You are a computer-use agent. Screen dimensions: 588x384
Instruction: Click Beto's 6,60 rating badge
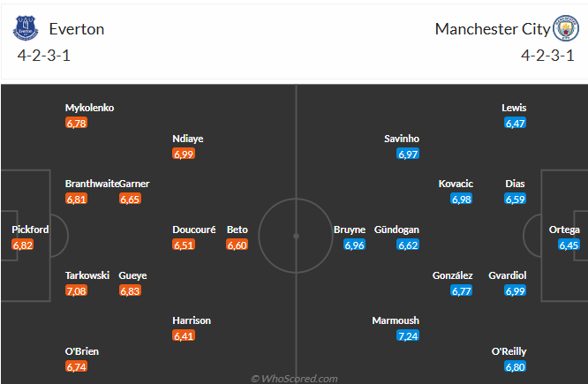point(237,245)
